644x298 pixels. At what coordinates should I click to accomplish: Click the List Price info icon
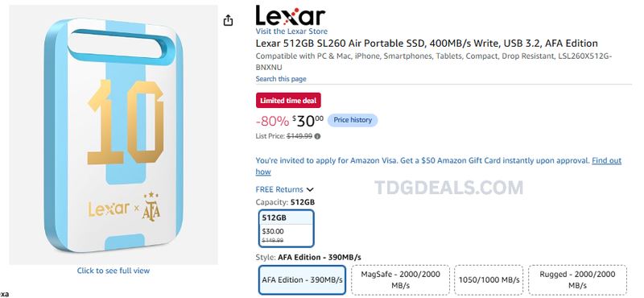tap(317, 136)
